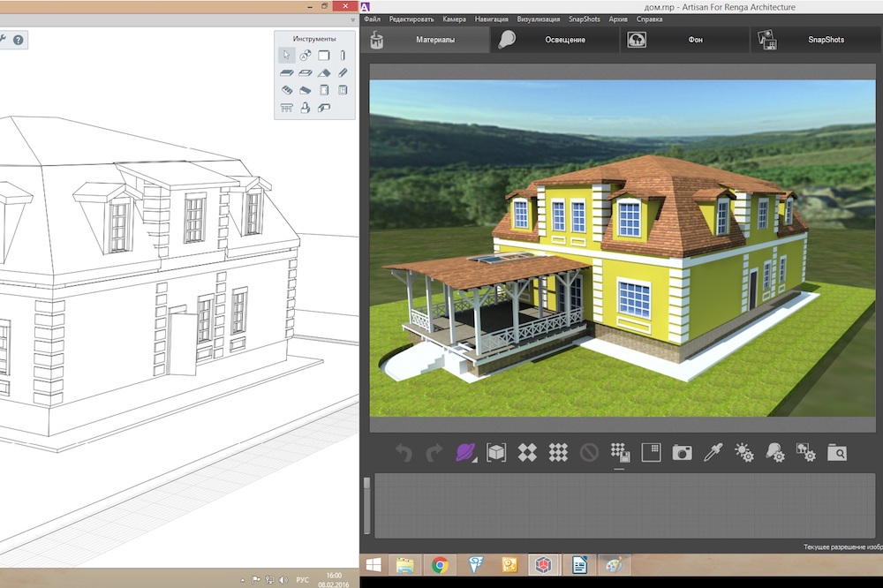Click the bounding box view icon
This screenshot has width=883, height=588.
pos(496,453)
